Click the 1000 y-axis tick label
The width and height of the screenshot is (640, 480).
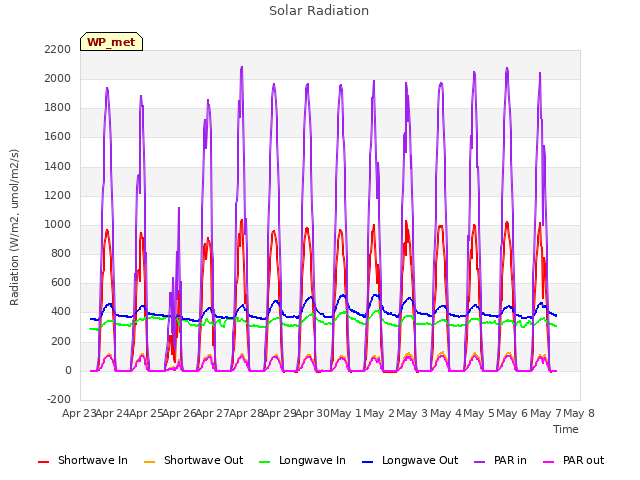click(58, 224)
